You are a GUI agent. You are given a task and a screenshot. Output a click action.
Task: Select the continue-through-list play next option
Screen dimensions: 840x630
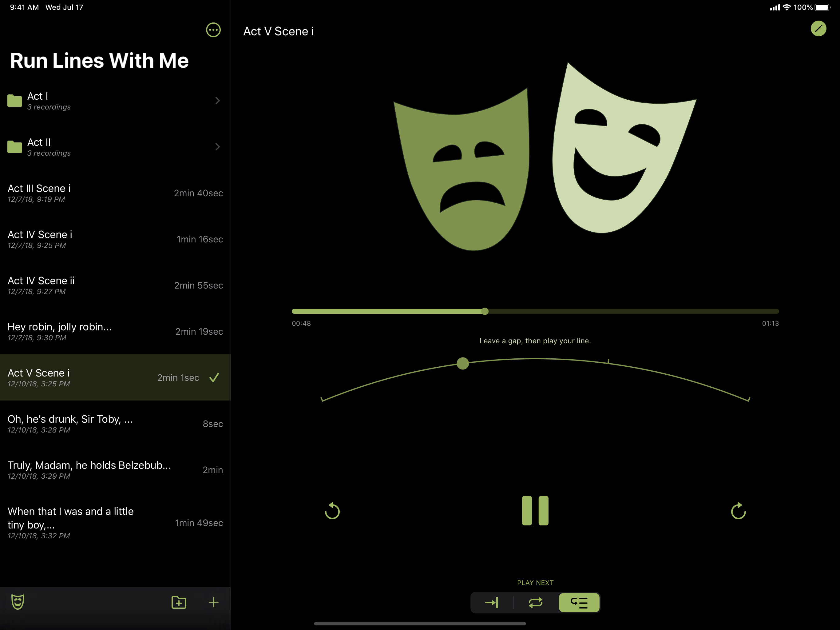click(x=579, y=603)
